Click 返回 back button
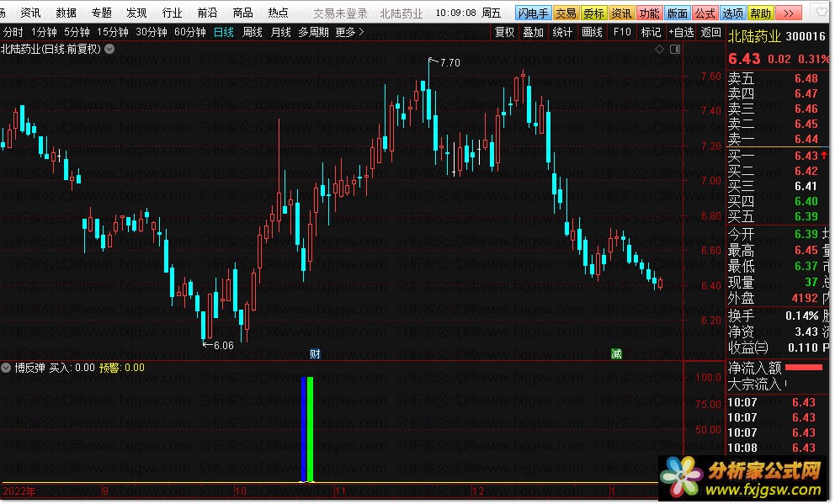Image resolution: width=835 pixels, height=504 pixels. [711, 33]
